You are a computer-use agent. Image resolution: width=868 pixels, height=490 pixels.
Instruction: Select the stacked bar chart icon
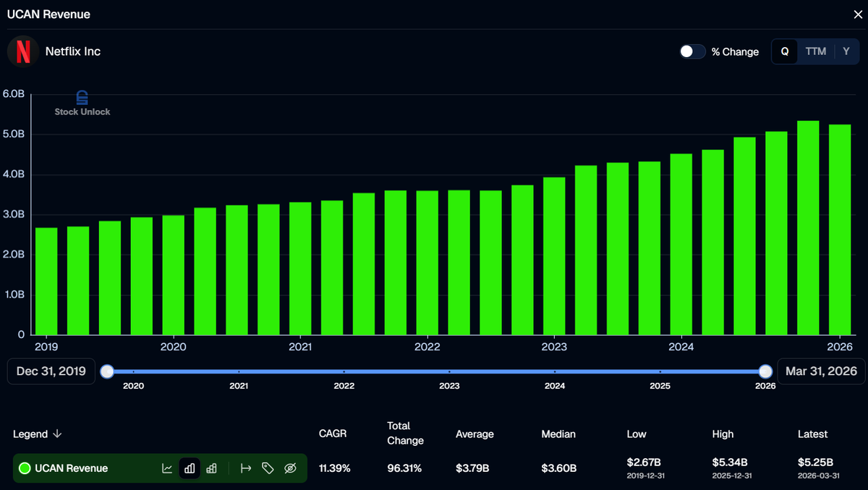coord(211,468)
